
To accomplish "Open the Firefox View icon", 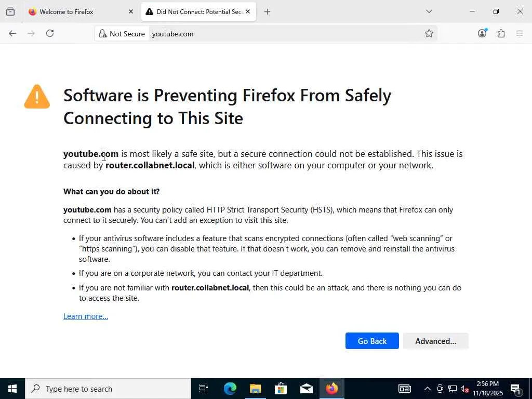I will coord(10,11).
